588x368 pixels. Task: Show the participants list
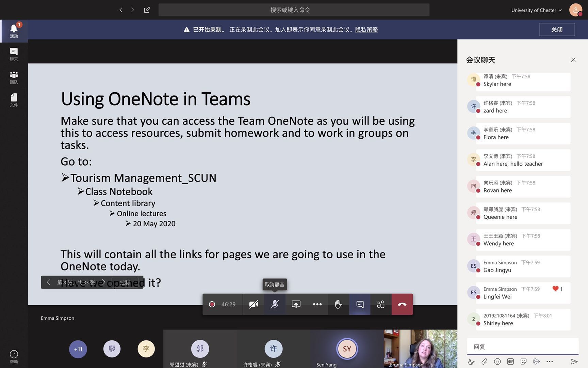click(381, 304)
